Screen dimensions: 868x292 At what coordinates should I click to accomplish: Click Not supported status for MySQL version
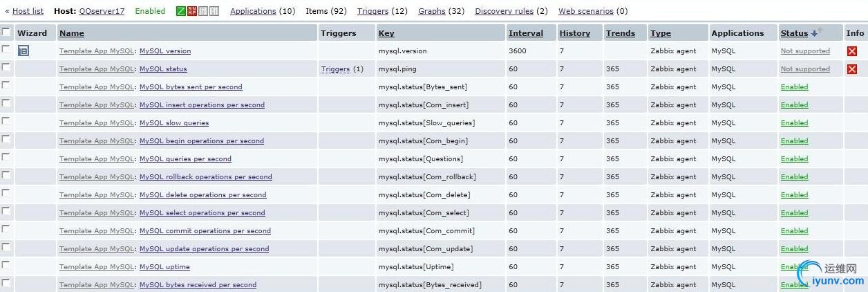[x=805, y=51]
